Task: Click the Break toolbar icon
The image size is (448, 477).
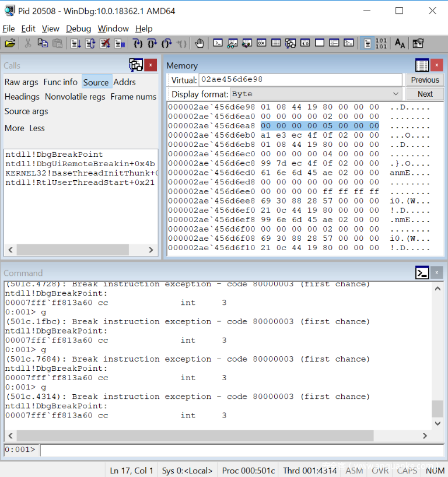Action: coord(120,43)
